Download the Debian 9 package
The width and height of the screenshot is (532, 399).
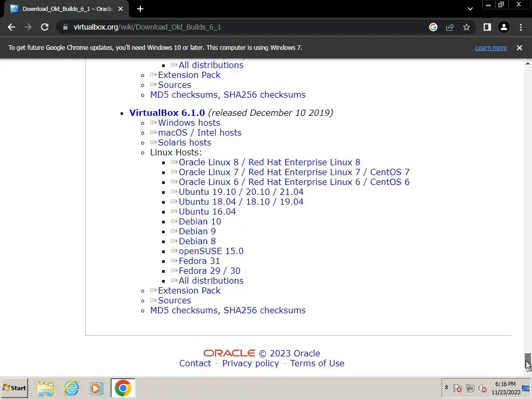pos(197,231)
